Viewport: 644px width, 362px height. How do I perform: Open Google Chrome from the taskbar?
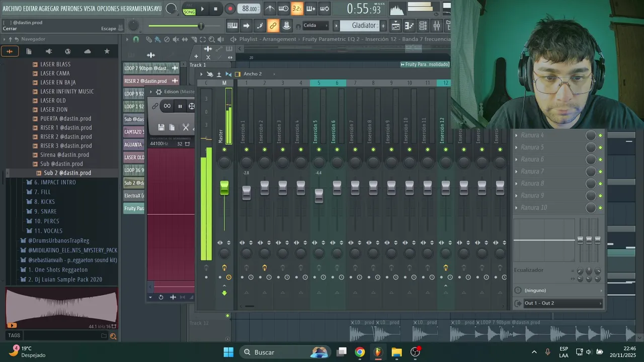tap(360, 352)
